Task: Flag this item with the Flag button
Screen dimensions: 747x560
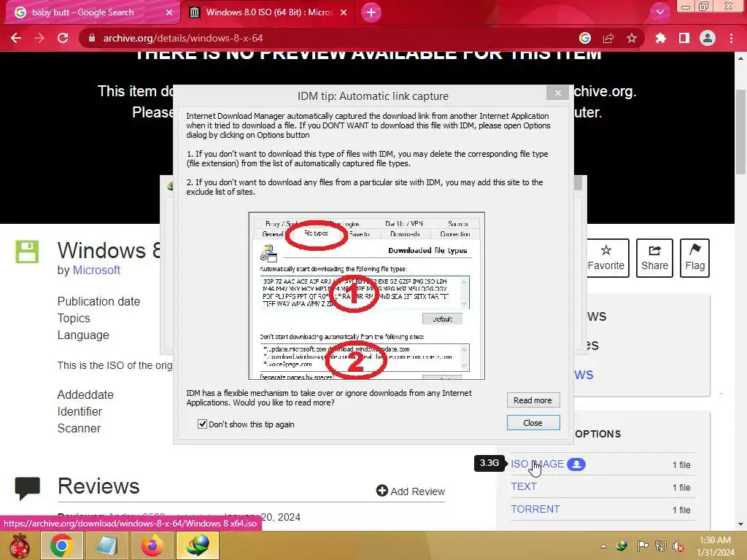Action: pos(694,257)
